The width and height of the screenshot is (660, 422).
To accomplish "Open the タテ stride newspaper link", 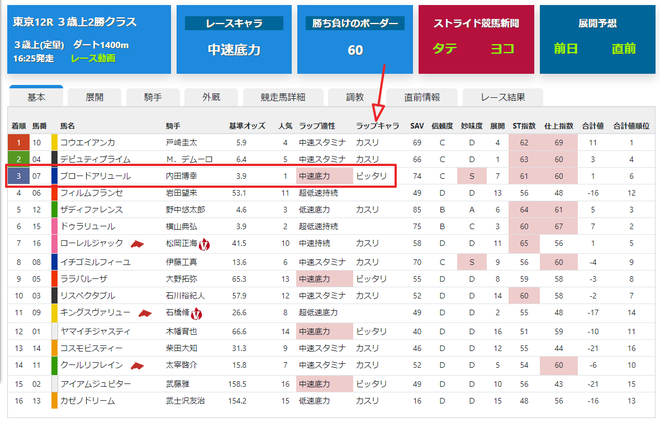I will click(445, 48).
